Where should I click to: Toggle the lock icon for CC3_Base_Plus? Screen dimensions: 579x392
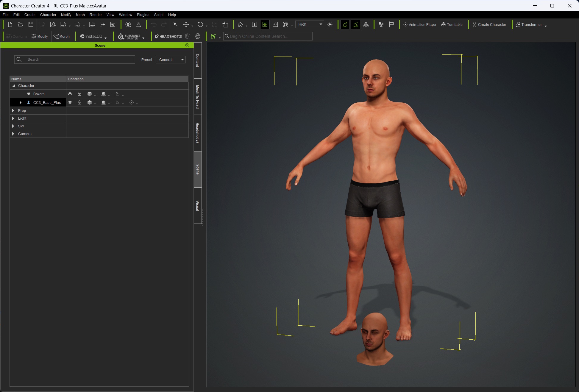79,102
